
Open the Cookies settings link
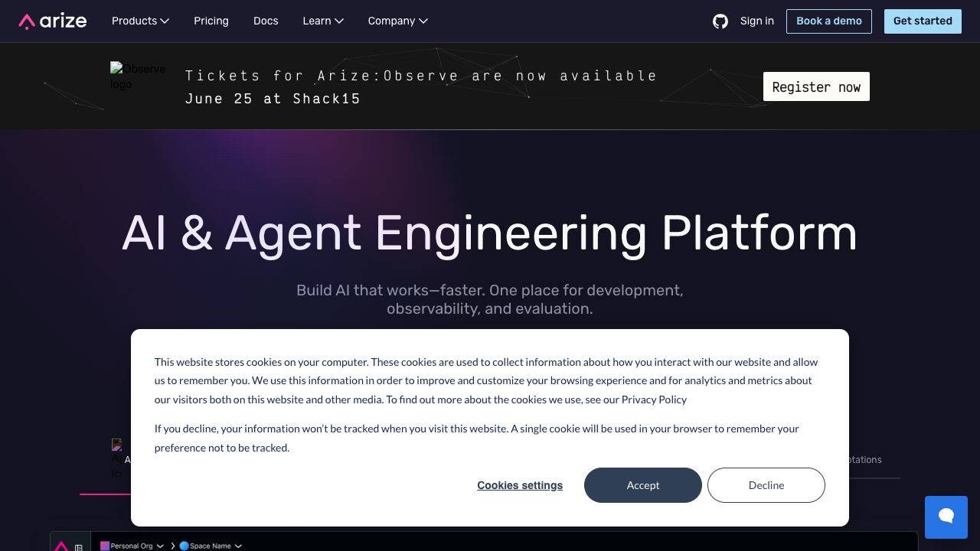click(520, 485)
